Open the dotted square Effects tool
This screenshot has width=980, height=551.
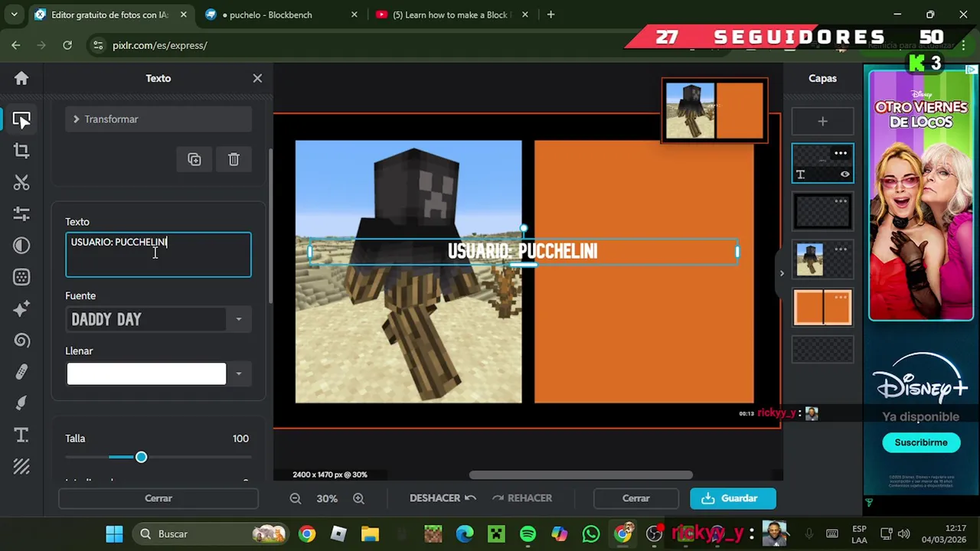coord(21,276)
